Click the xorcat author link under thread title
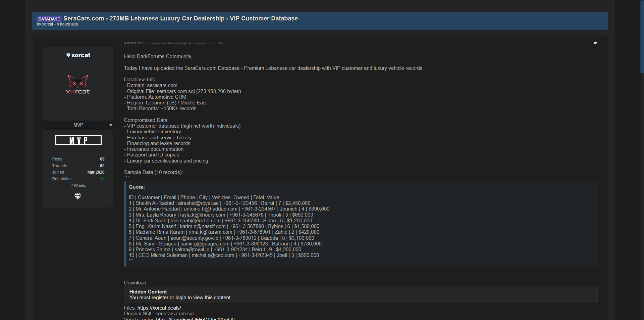 [x=48, y=24]
